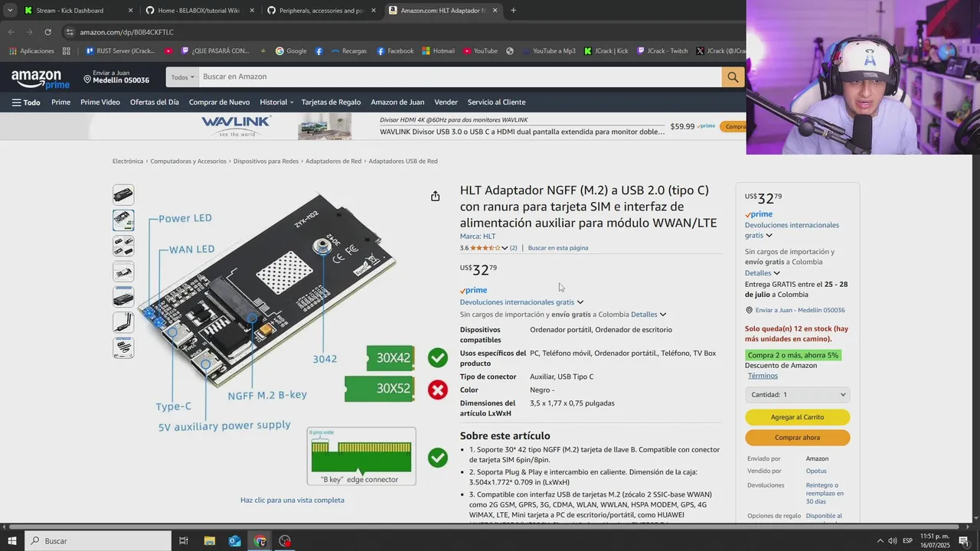
Task: Open the tab search chevron in Chrome
Action: point(10,11)
